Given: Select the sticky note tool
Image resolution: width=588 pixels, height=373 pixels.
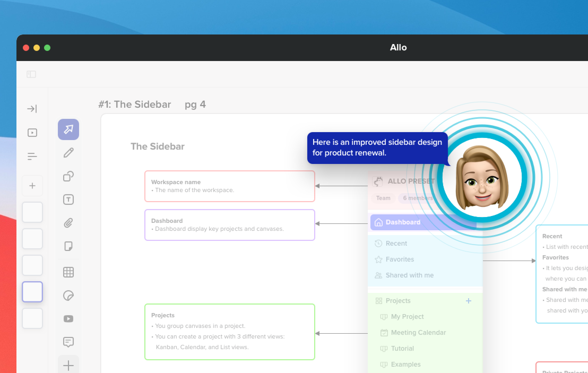Looking at the screenshot, I should pos(68,246).
